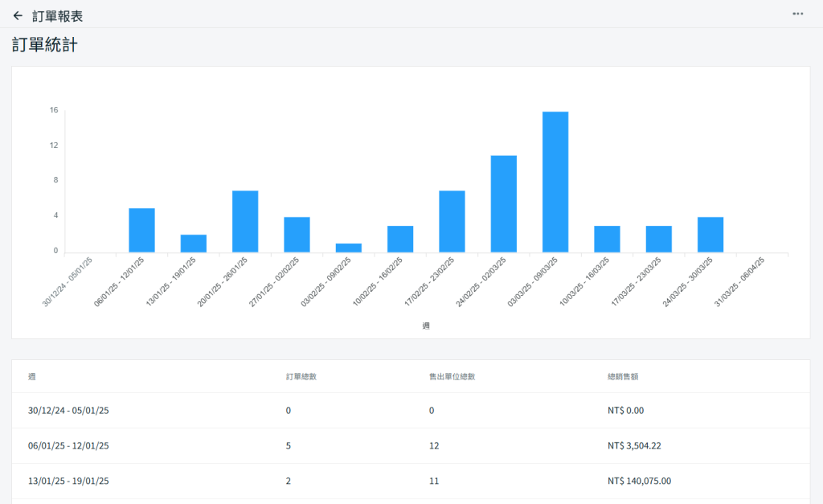
Task: Click the 週 column header in table
Action: tap(32, 376)
